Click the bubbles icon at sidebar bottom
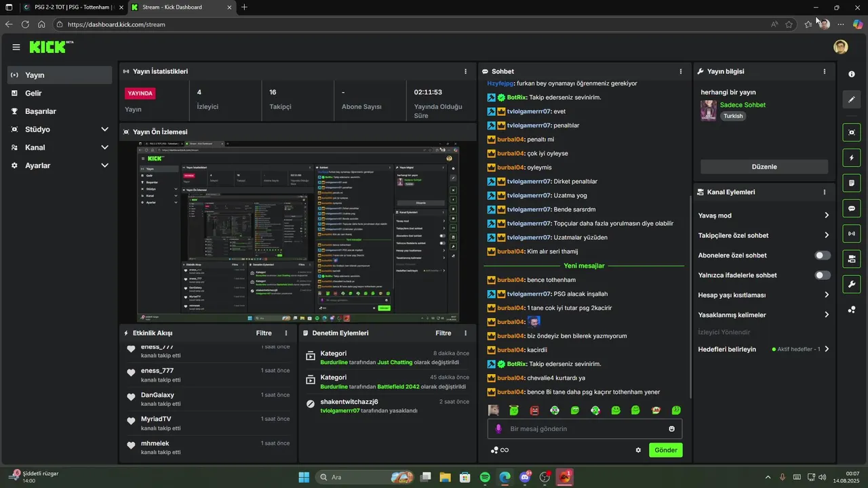The image size is (868, 488). click(x=852, y=310)
